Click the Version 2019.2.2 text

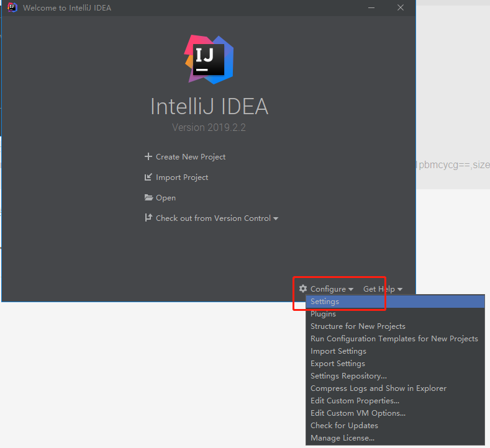coord(209,127)
